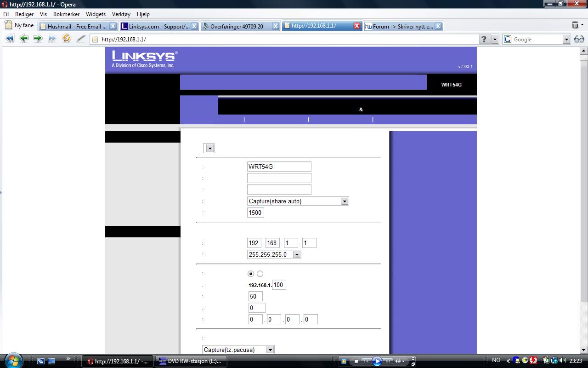Open the 255.255.255.0 subnet mask dropdown
Screen dimensions: 588x368
274,254
